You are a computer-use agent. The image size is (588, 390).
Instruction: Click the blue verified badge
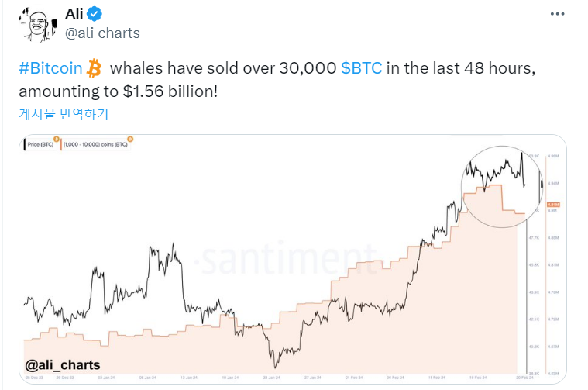tap(95, 13)
